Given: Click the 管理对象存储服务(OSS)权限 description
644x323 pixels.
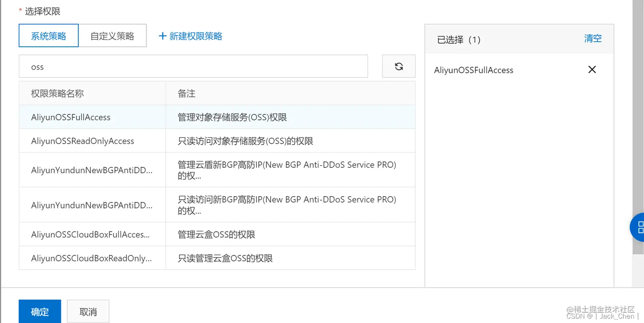Looking at the screenshot, I should 233,117.
